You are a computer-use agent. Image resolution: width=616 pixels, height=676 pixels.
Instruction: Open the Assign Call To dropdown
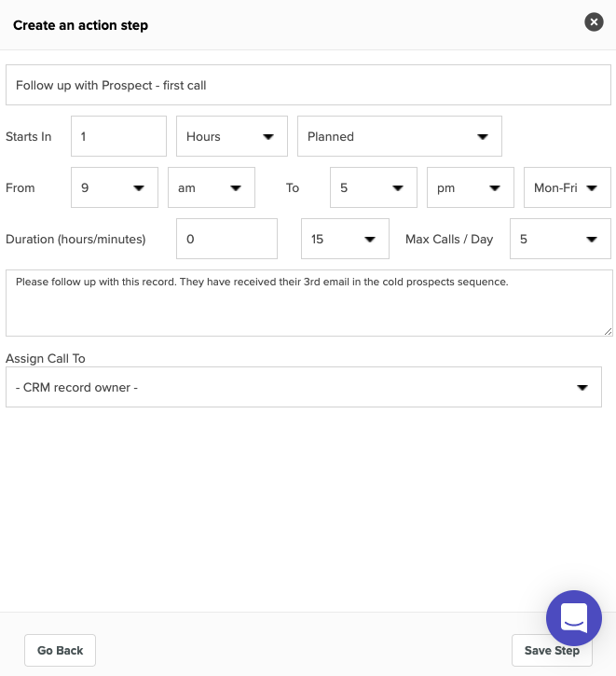303,387
